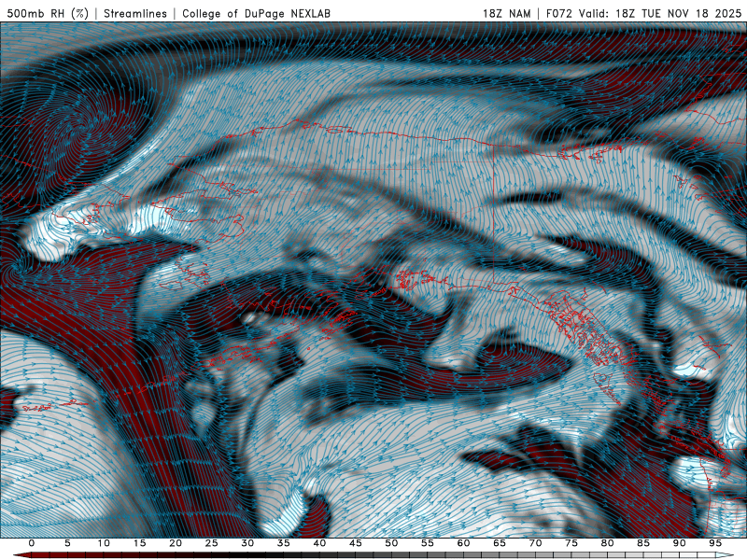
Task: Click the "5" color scale label
Action: 67,543
